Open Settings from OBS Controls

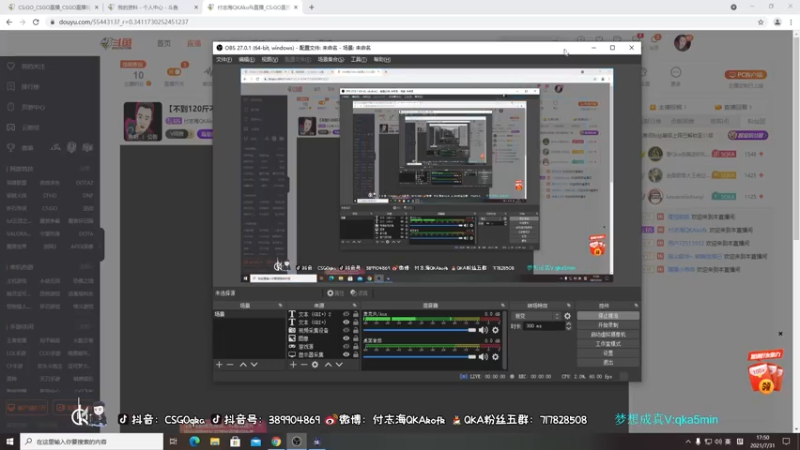click(x=608, y=353)
